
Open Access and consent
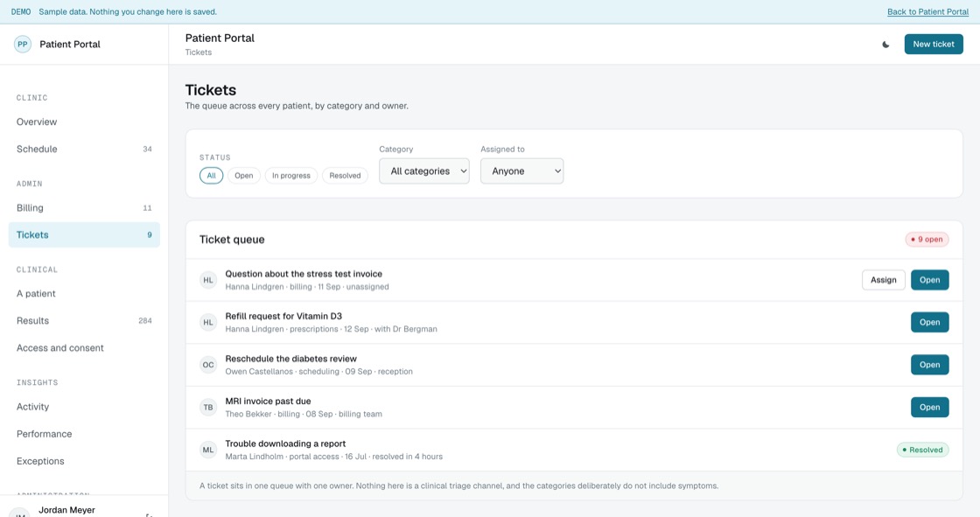tap(84, 348)
